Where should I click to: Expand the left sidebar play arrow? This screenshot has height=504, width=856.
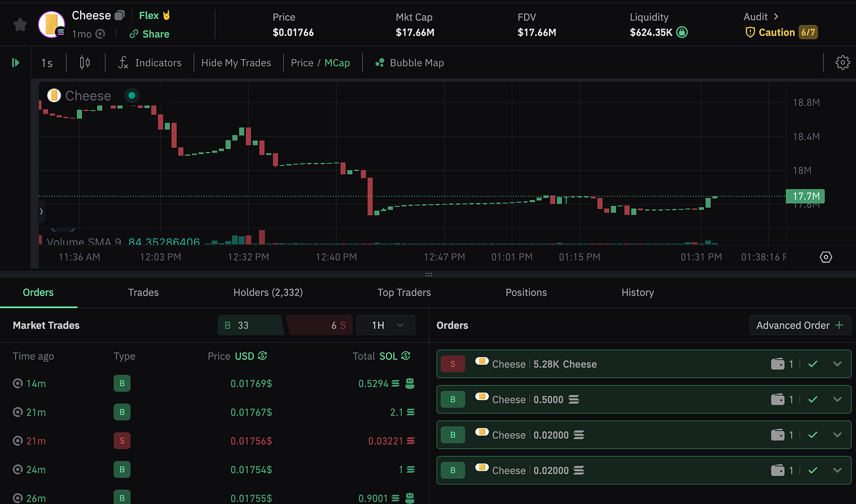[x=16, y=62]
